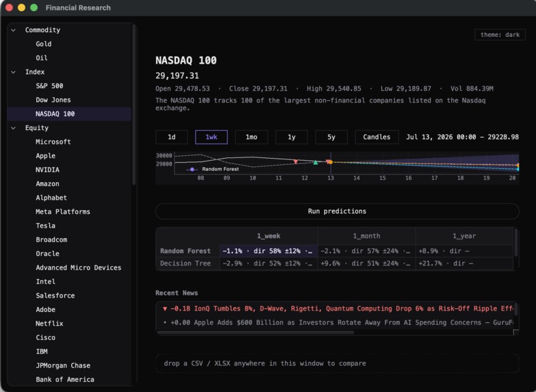Click the orange dot at day 13

(330, 162)
